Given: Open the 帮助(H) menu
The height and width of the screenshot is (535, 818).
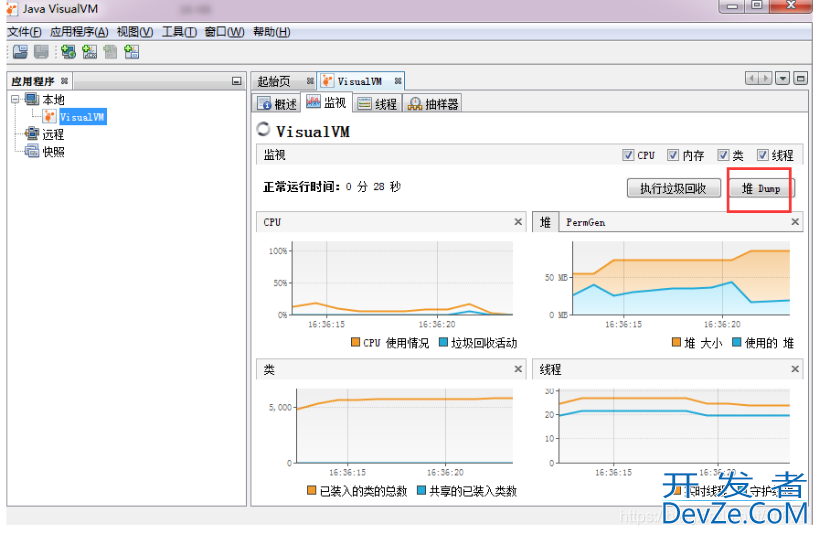Looking at the screenshot, I should tap(272, 32).
